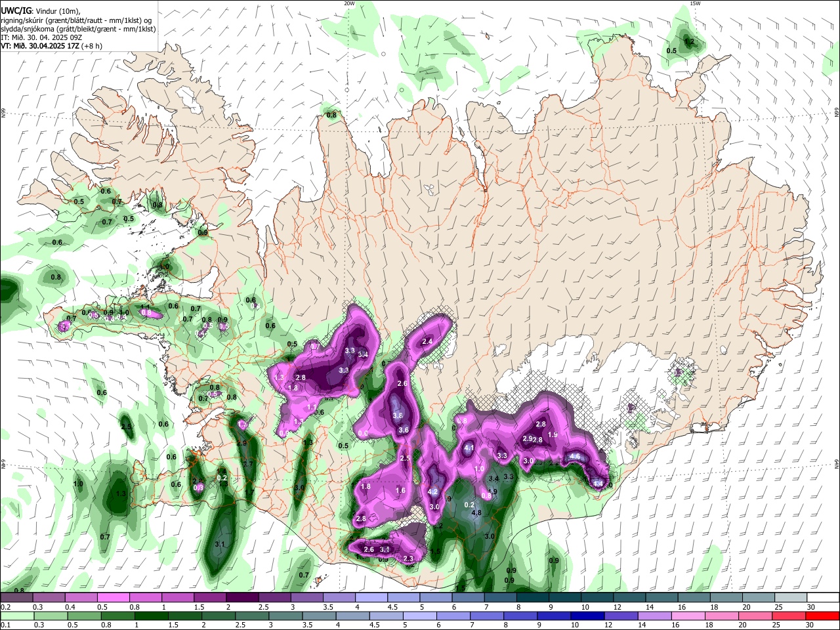
Task: Click the pink swatch between 0.5 and 0.8 on upper snow scale
Action: click(x=113, y=598)
